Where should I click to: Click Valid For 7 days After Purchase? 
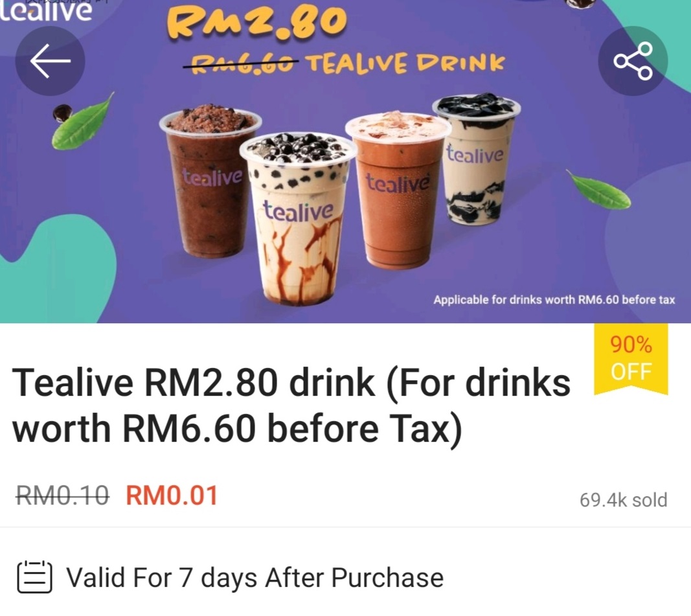tap(255, 577)
